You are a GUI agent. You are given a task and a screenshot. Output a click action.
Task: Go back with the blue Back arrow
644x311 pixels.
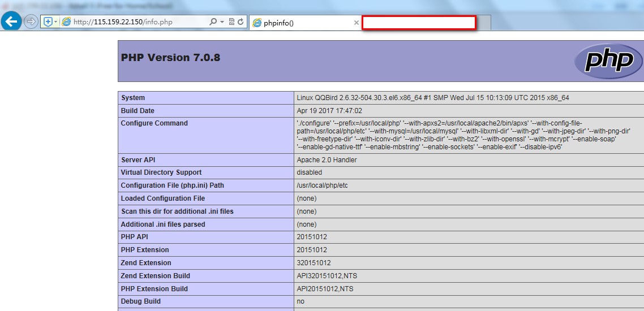tap(12, 21)
